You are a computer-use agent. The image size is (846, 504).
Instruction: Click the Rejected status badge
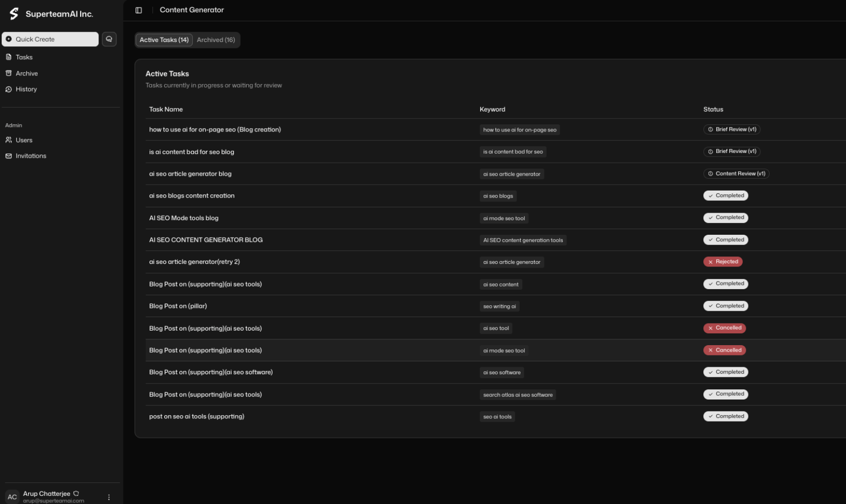pyautogui.click(x=723, y=262)
